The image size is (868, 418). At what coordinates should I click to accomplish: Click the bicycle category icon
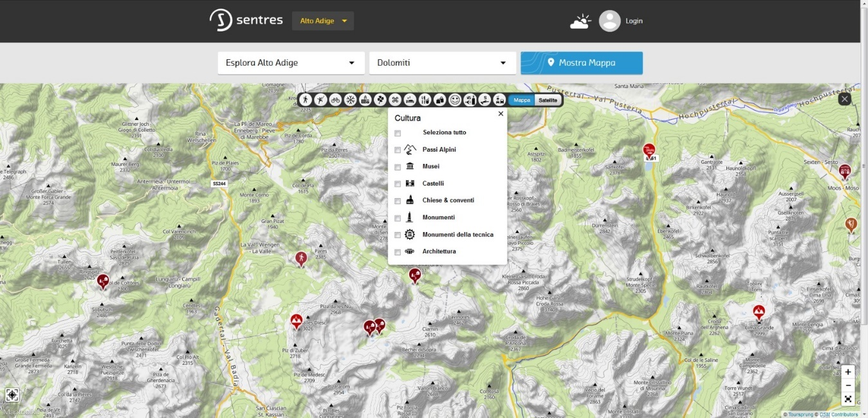[335, 100]
